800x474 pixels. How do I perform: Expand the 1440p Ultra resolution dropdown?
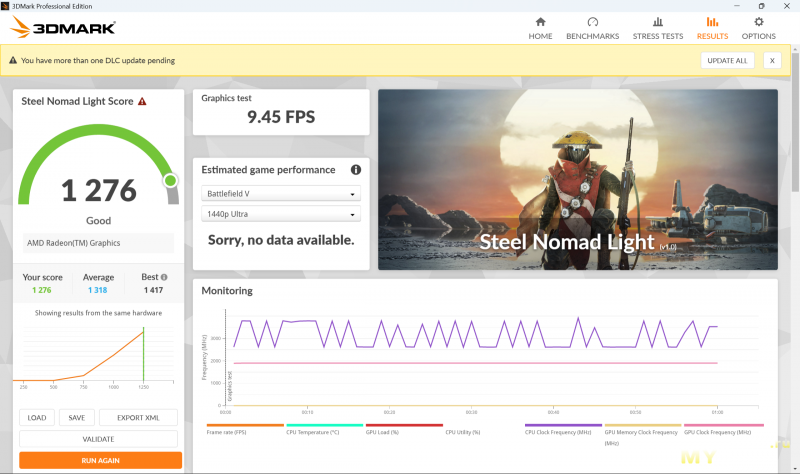(281, 214)
